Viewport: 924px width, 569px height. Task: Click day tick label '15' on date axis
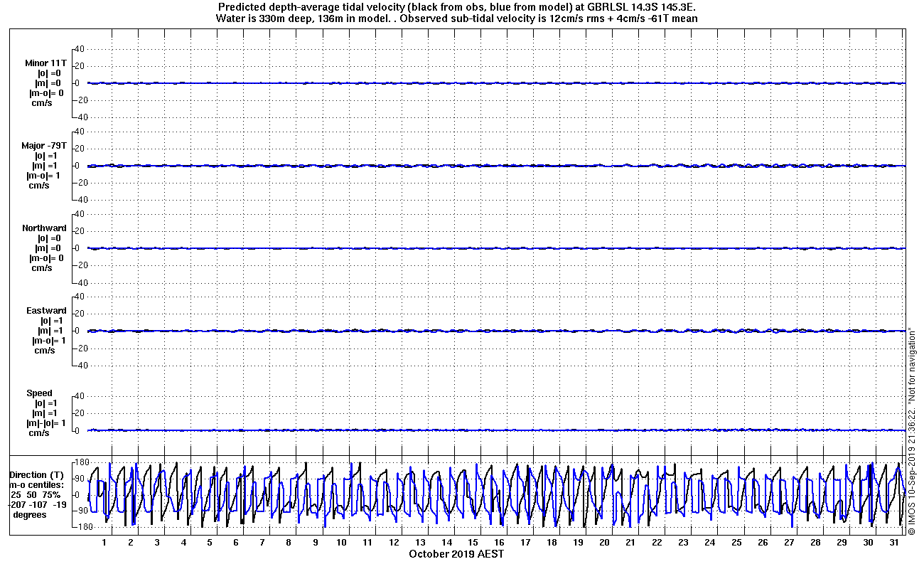(473, 543)
